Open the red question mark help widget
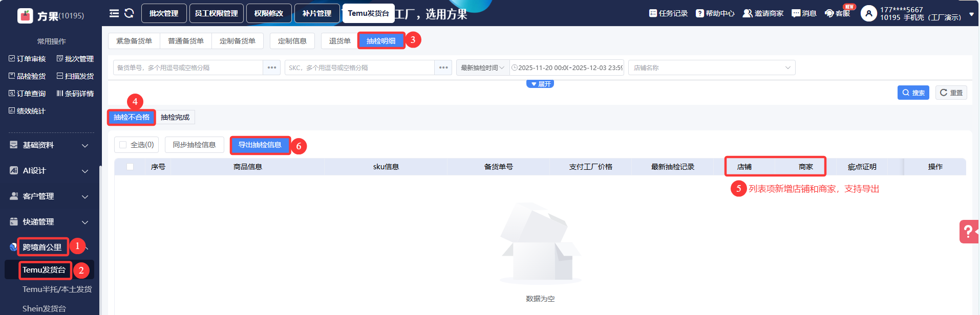980x315 pixels. 969,232
